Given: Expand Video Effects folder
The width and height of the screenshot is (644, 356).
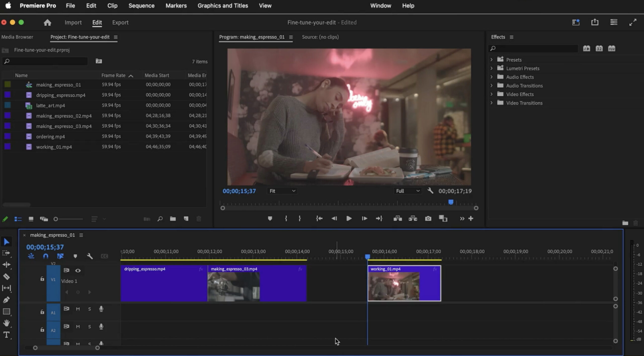Looking at the screenshot, I should [x=492, y=94].
